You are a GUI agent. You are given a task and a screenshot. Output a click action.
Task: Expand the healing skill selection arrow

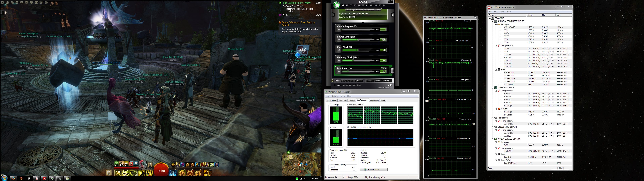tap(175, 169)
